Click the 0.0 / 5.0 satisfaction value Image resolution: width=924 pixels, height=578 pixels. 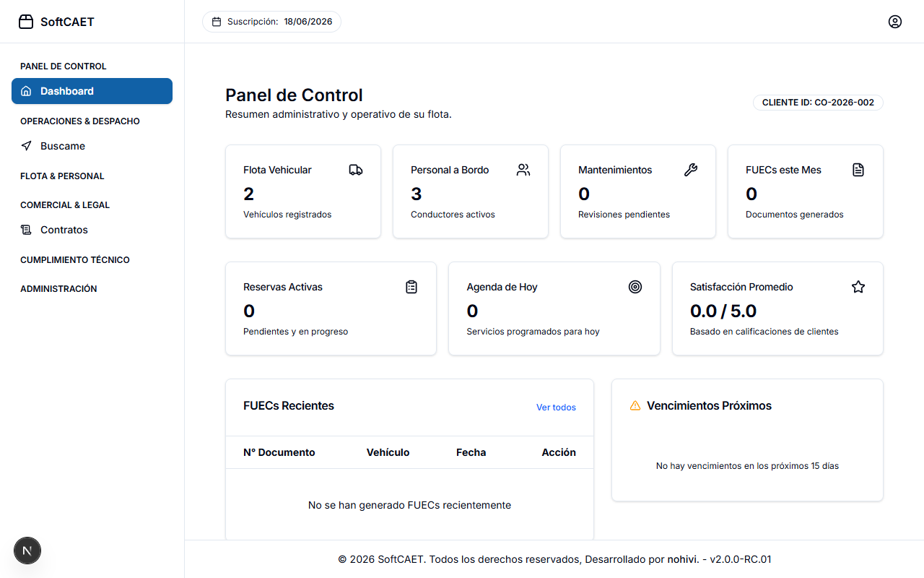tap(723, 311)
